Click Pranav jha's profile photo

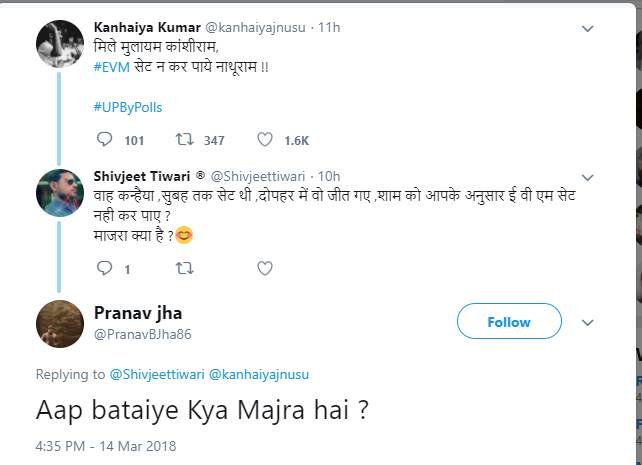tap(58, 322)
